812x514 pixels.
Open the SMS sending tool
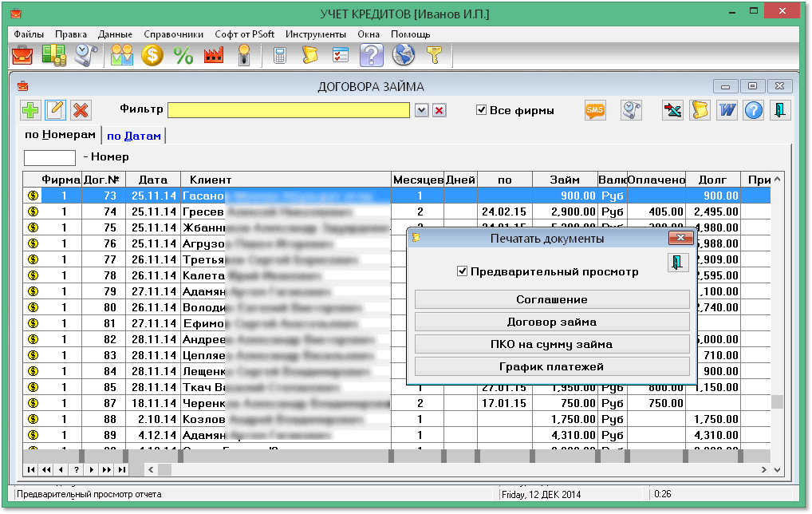(595, 109)
